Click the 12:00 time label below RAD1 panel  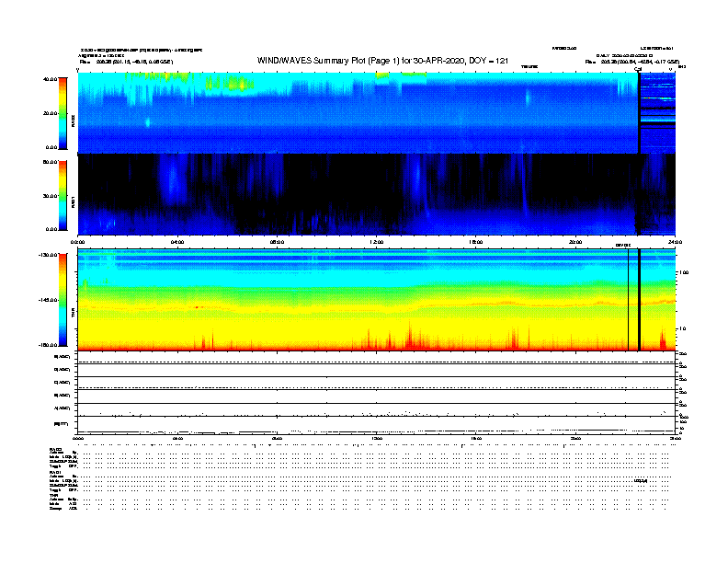pos(377,242)
